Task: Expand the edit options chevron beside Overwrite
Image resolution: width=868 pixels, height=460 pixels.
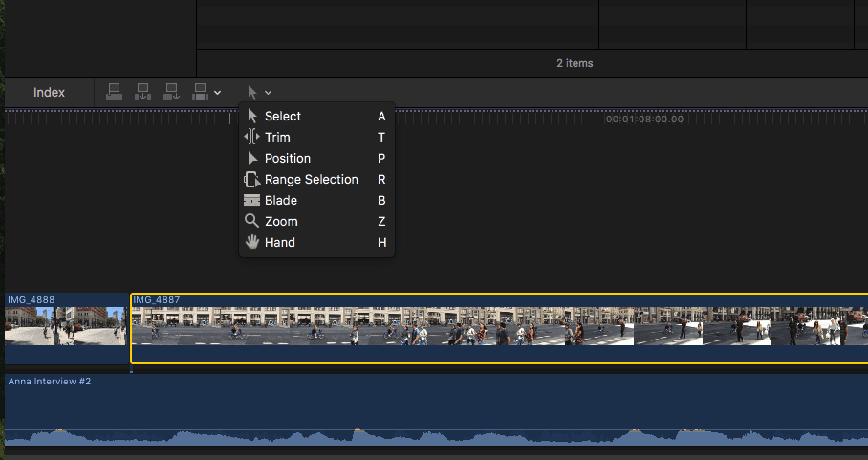Action: point(218,93)
